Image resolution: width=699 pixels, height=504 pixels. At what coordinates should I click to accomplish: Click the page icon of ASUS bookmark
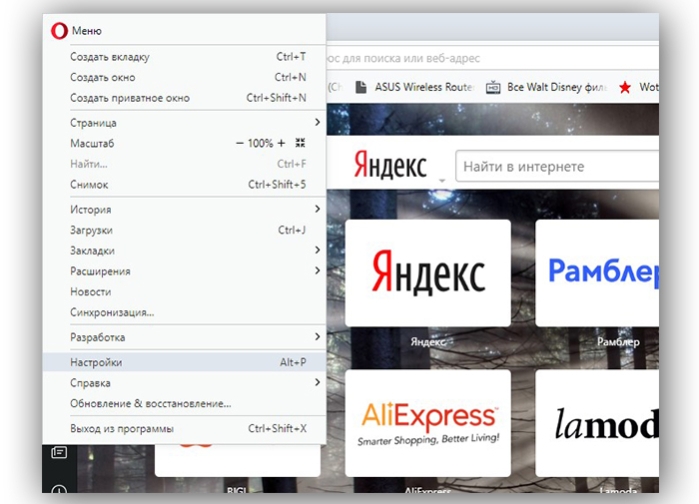point(361,87)
